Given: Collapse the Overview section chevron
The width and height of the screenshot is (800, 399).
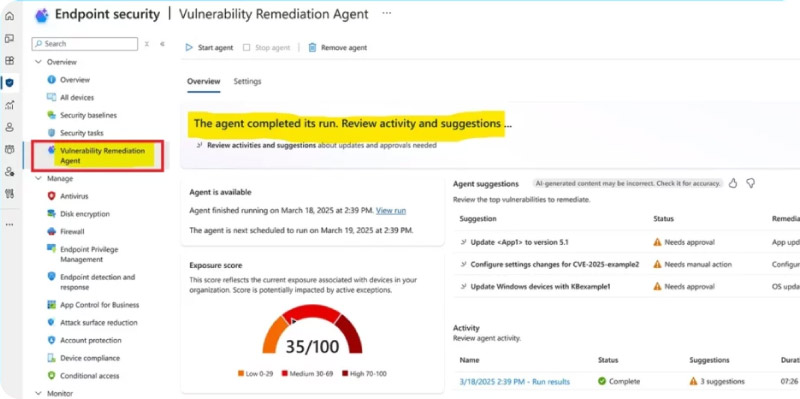Looking at the screenshot, I should (x=38, y=62).
